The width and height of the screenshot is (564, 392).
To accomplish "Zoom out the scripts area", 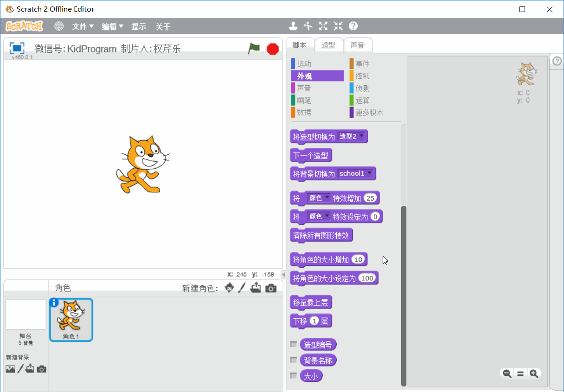I will 507,373.
